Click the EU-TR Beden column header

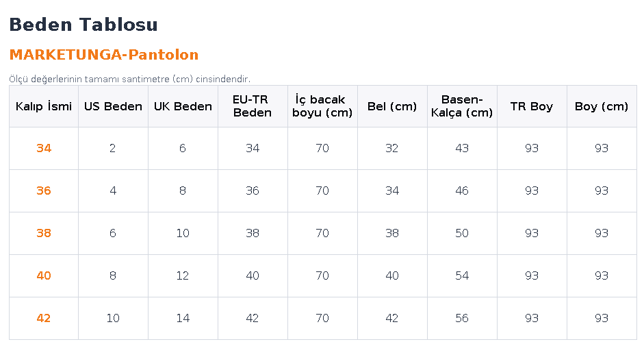click(253, 106)
